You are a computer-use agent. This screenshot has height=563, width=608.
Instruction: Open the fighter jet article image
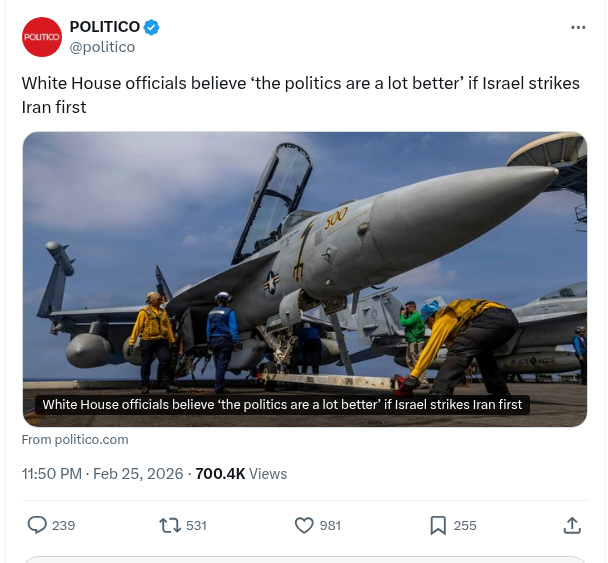click(x=304, y=260)
